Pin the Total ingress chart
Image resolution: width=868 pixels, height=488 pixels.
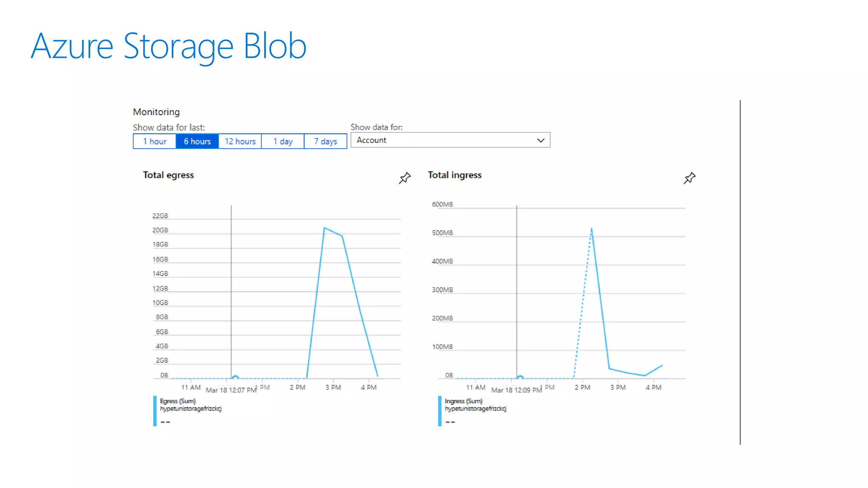click(690, 178)
